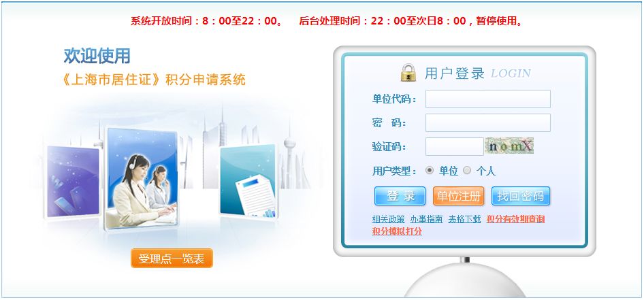Focus the 单位代码 input field
644x300 pixels.
coord(488,99)
